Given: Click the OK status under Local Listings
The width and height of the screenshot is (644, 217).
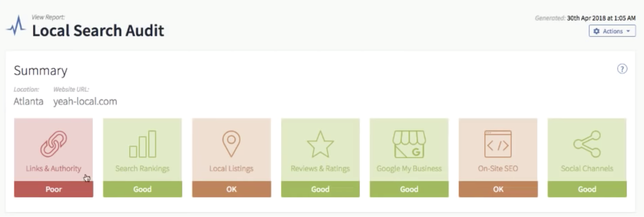Looking at the screenshot, I should pyautogui.click(x=231, y=189).
